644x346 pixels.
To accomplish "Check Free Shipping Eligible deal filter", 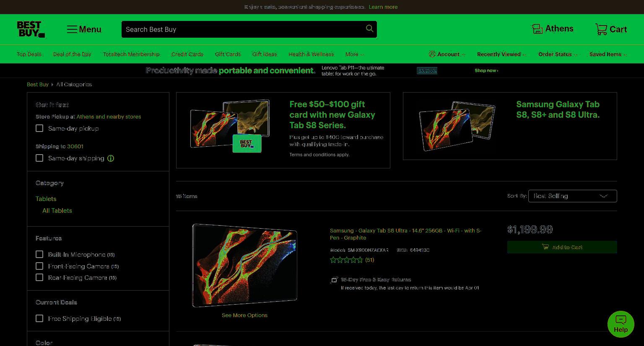I will pos(39,318).
